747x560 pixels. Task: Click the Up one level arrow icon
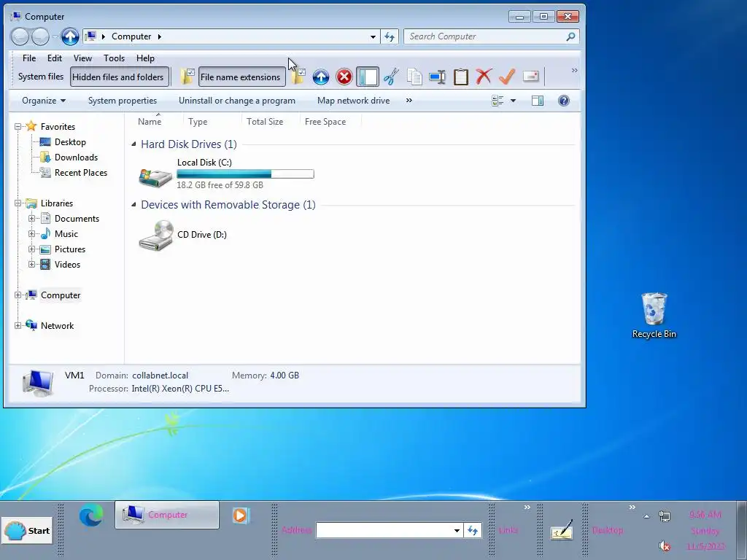321,77
